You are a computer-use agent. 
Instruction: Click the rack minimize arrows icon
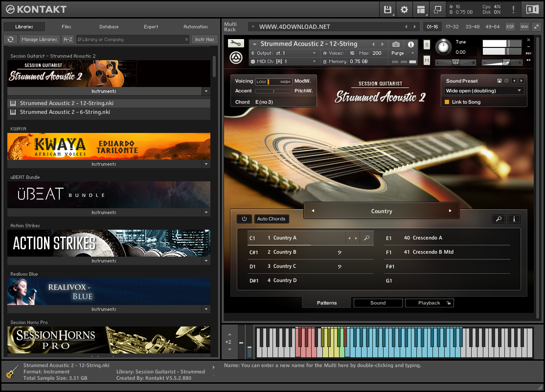pyautogui.click(x=536, y=27)
